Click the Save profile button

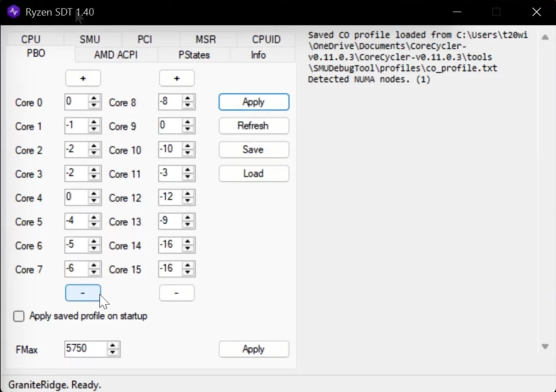coord(253,150)
